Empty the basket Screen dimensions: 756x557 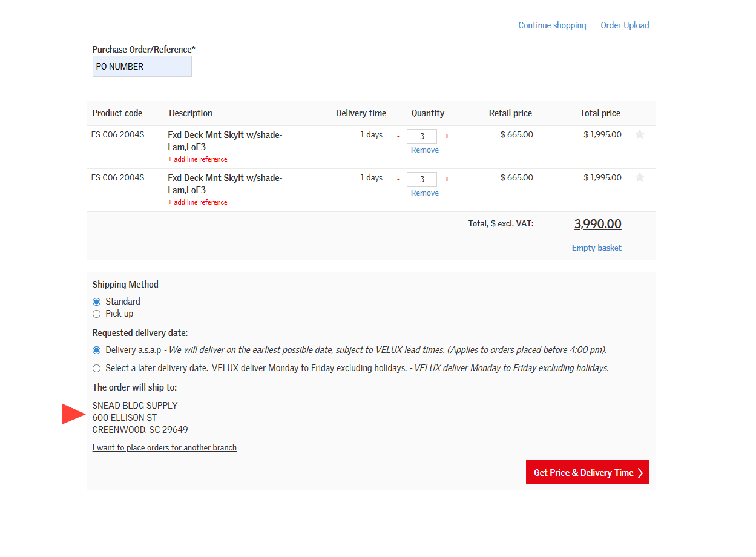(x=597, y=248)
